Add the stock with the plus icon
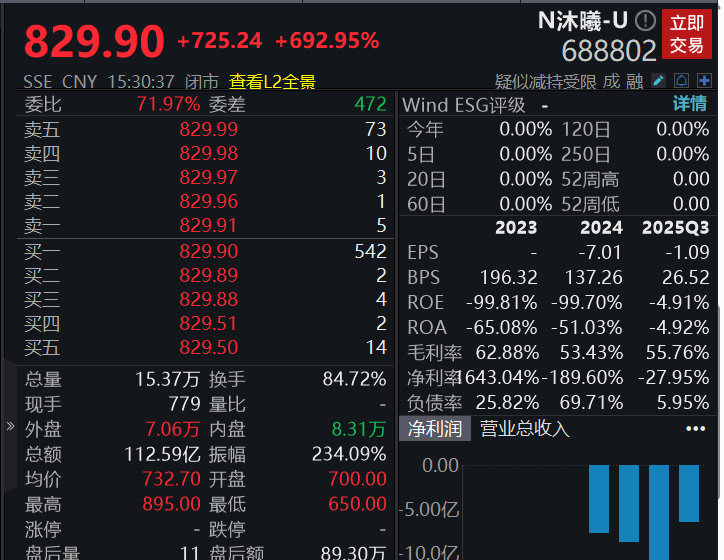This screenshot has height=560, width=724. pyautogui.click(x=704, y=81)
